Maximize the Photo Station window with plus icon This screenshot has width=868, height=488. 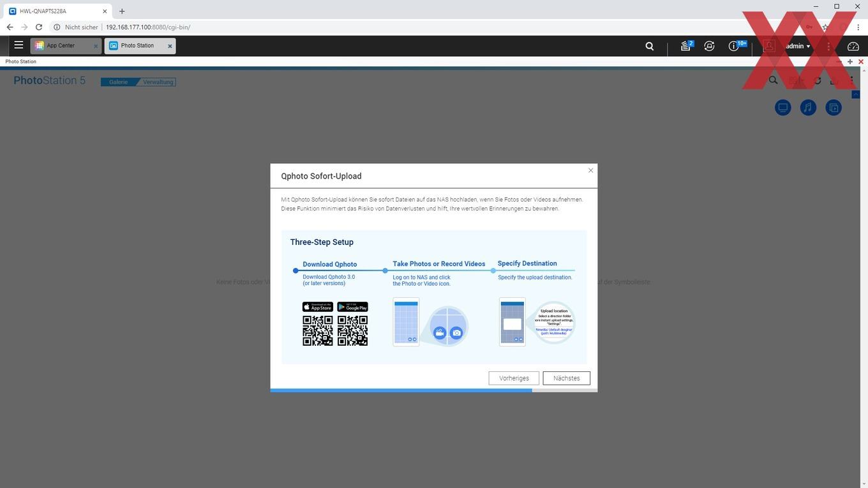(850, 62)
